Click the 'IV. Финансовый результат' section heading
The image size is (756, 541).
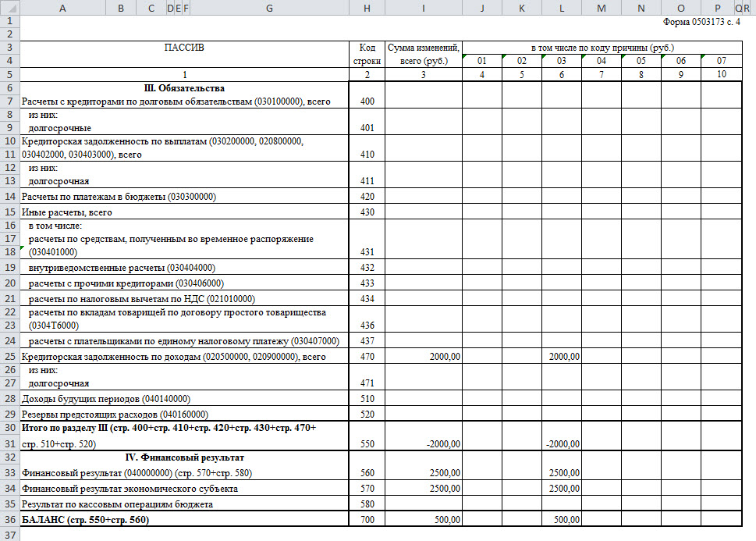[x=184, y=457]
